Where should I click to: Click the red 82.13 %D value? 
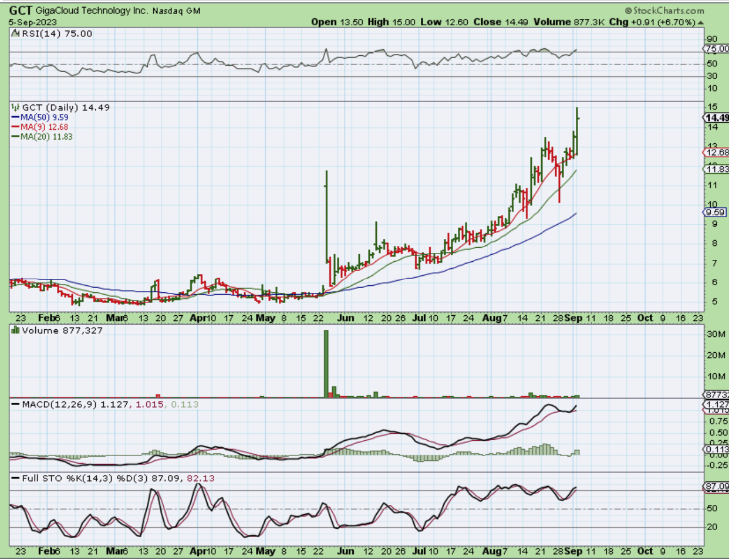coord(201,478)
